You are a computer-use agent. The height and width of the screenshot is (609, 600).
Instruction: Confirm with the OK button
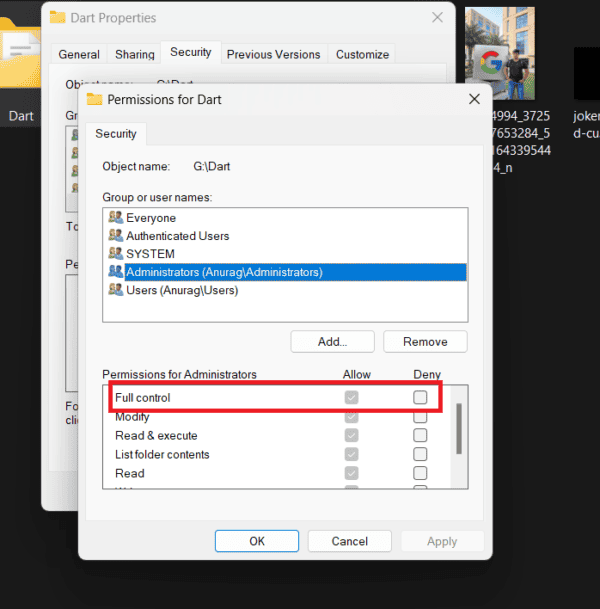pos(257,541)
